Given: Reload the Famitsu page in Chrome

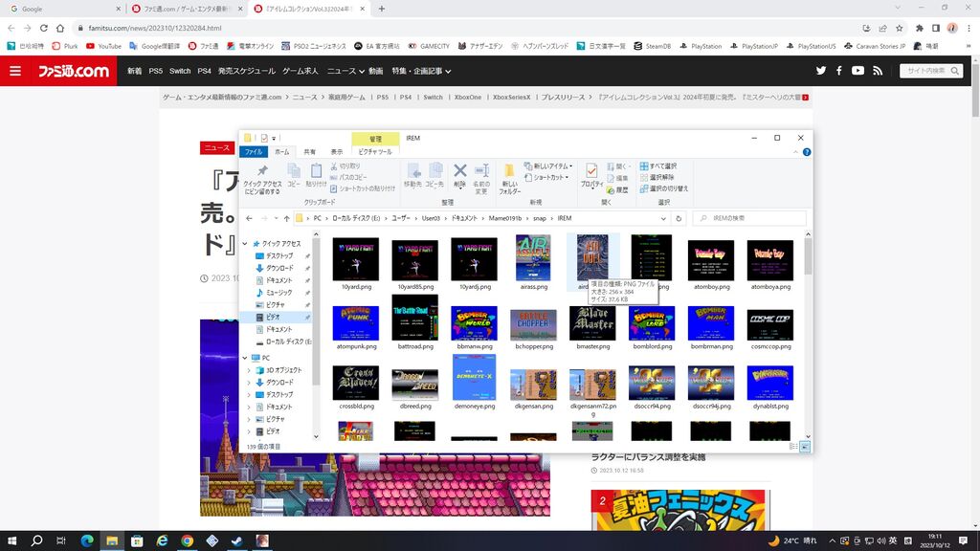Looking at the screenshot, I should click(44, 28).
